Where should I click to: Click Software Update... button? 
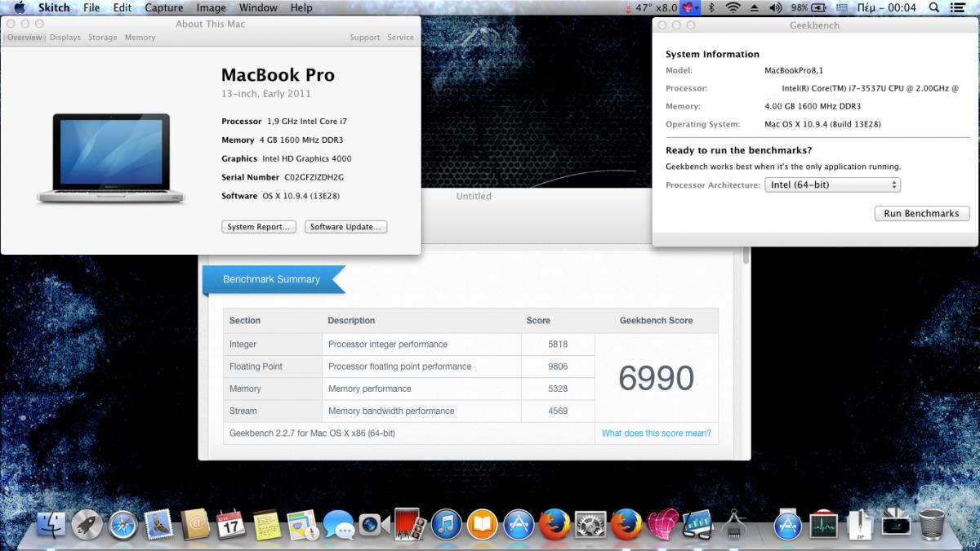pyautogui.click(x=345, y=227)
